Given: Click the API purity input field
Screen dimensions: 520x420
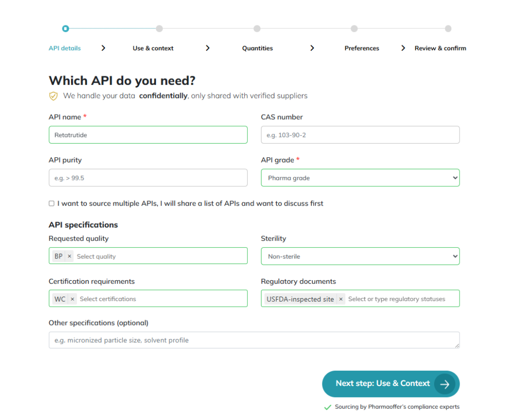Looking at the screenshot, I should pos(148,178).
